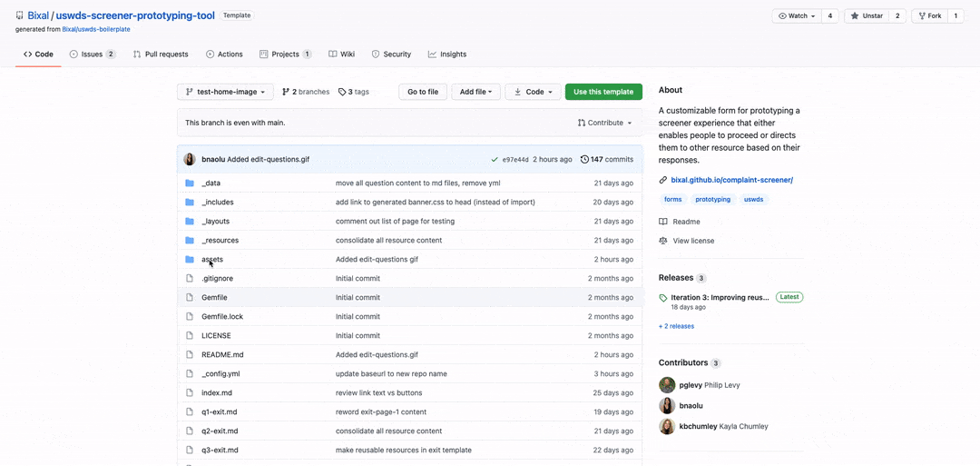
Task: Open the _data folder icon
Action: (190, 183)
